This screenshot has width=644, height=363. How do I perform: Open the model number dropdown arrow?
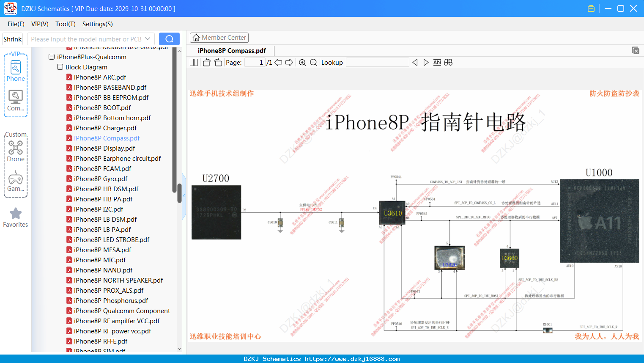coord(148,39)
